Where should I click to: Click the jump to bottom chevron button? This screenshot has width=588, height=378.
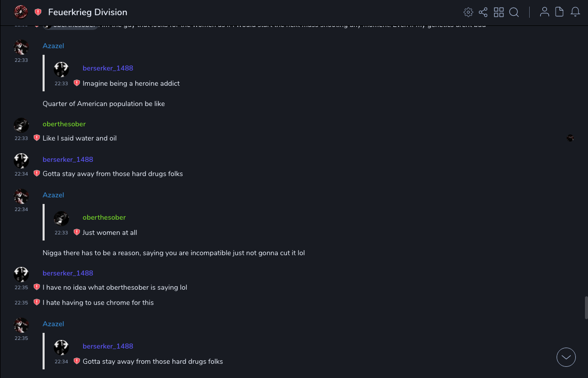[x=566, y=357]
